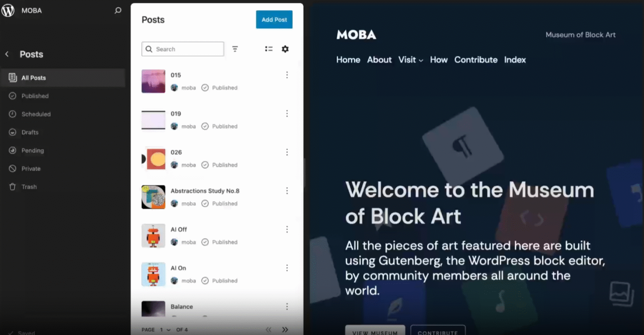Expand the page number dropdown
The height and width of the screenshot is (335, 644).
click(x=165, y=330)
